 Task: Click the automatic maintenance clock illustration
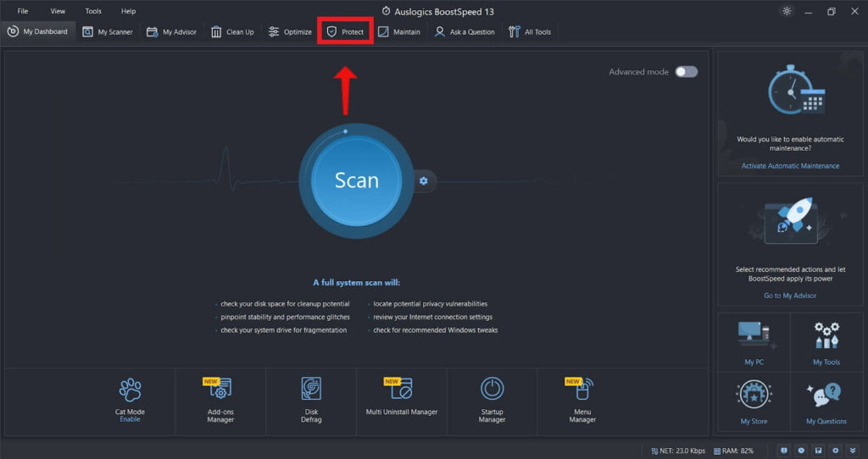coord(796,90)
